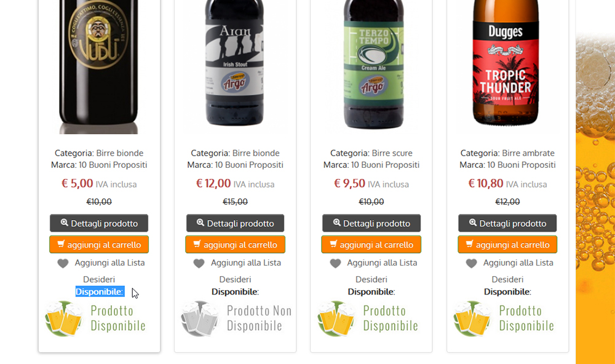The height and width of the screenshot is (364, 615).
Task: Click grey beer mugs unavailable icon
Action: coord(199,318)
